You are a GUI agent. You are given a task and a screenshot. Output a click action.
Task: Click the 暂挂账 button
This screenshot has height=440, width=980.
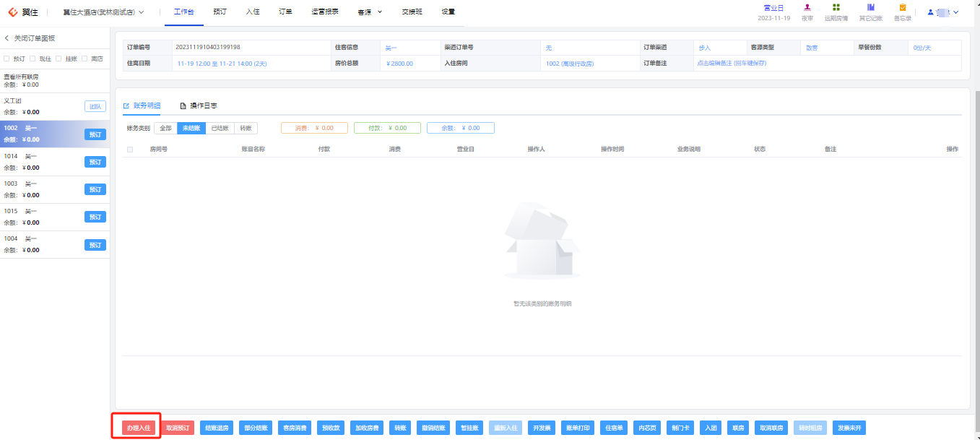tap(469, 428)
